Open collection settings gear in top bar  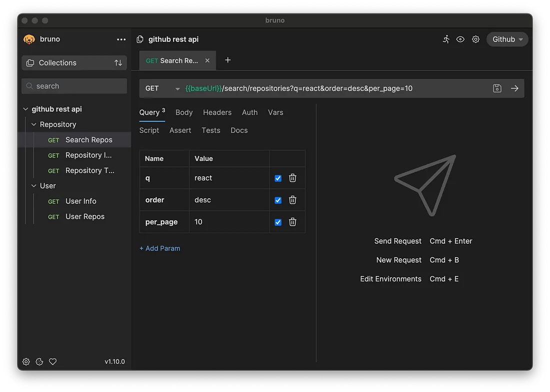pyautogui.click(x=475, y=39)
